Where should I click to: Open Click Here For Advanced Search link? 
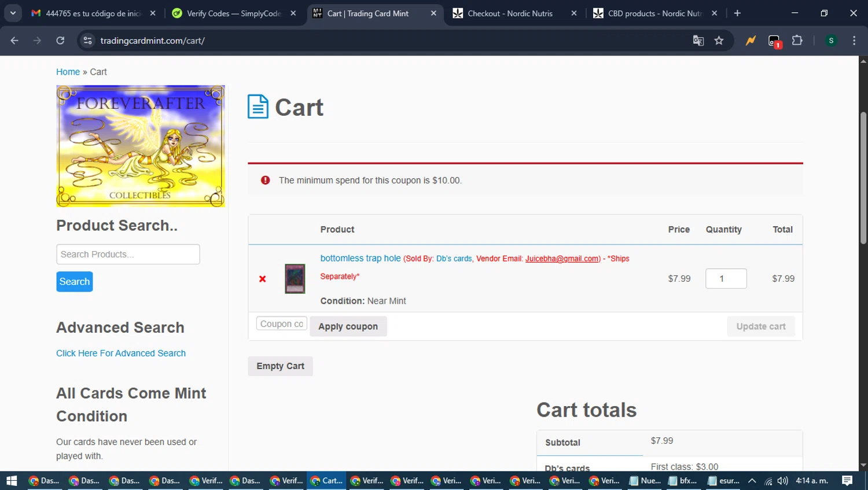[121, 353]
